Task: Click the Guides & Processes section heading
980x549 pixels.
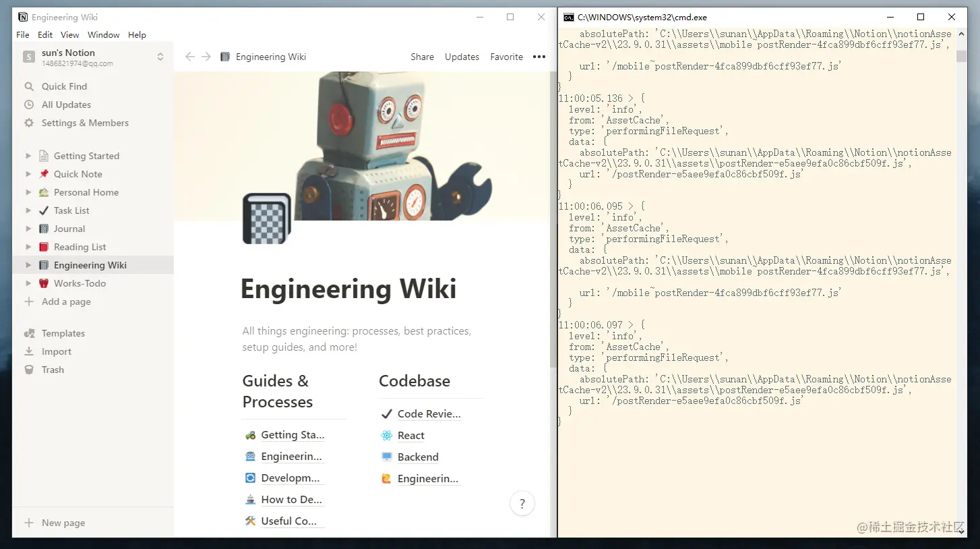Action: coord(278,391)
